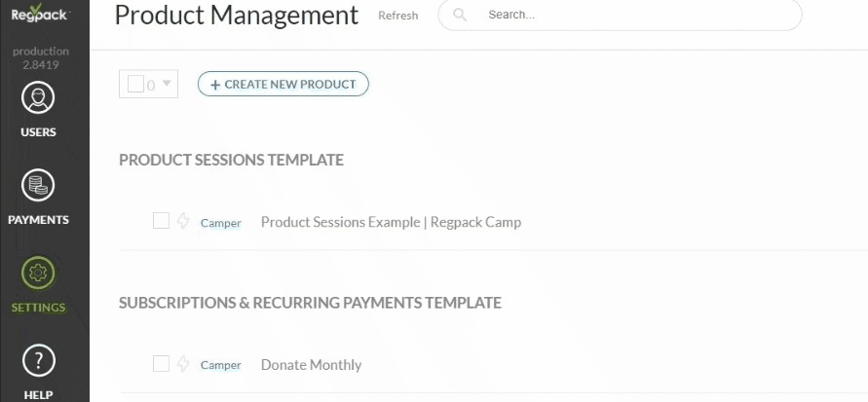868x402 pixels.
Task: Open the Help question mark icon
Action: (38, 360)
